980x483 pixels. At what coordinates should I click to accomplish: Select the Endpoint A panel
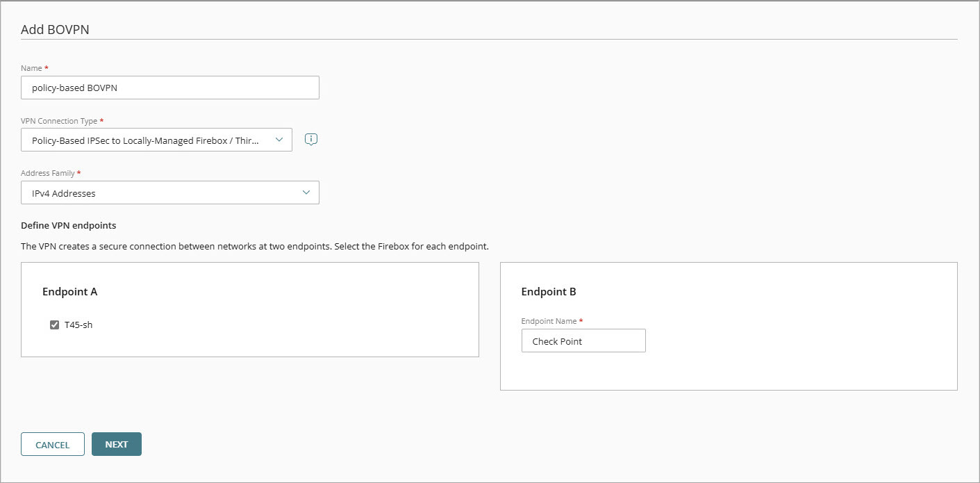point(250,309)
